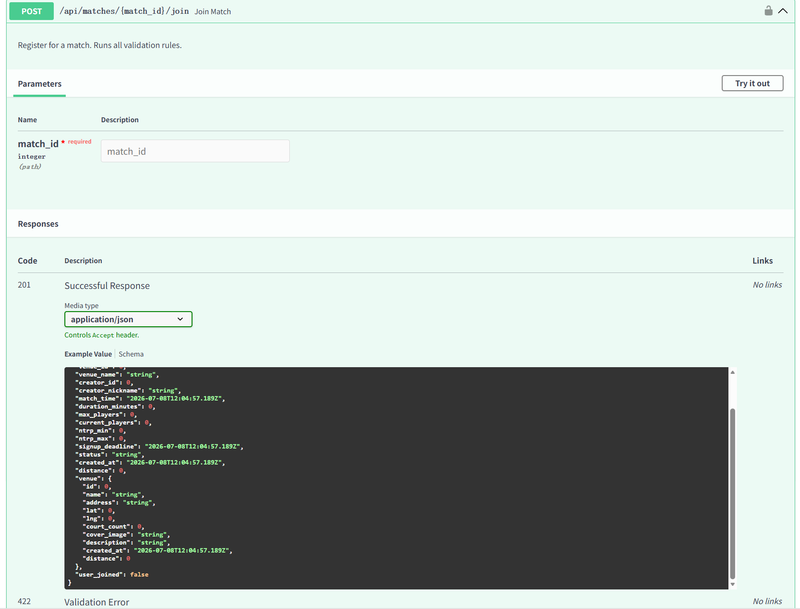Open the application/json media type dropdown
800x609 pixels.
pos(128,319)
